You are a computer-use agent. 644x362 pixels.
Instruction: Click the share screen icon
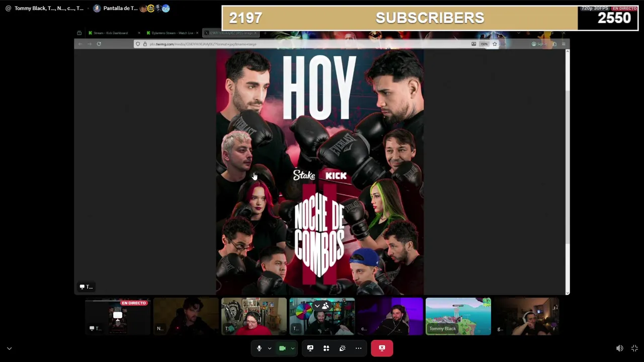pyautogui.click(x=310, y=348)
